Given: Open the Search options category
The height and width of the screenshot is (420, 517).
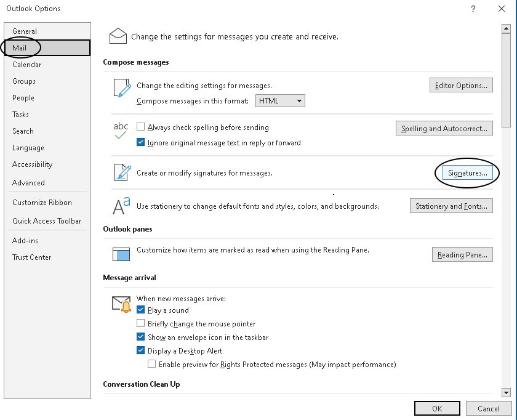Looking at the screenshot, I should click(x=47, y=131).
